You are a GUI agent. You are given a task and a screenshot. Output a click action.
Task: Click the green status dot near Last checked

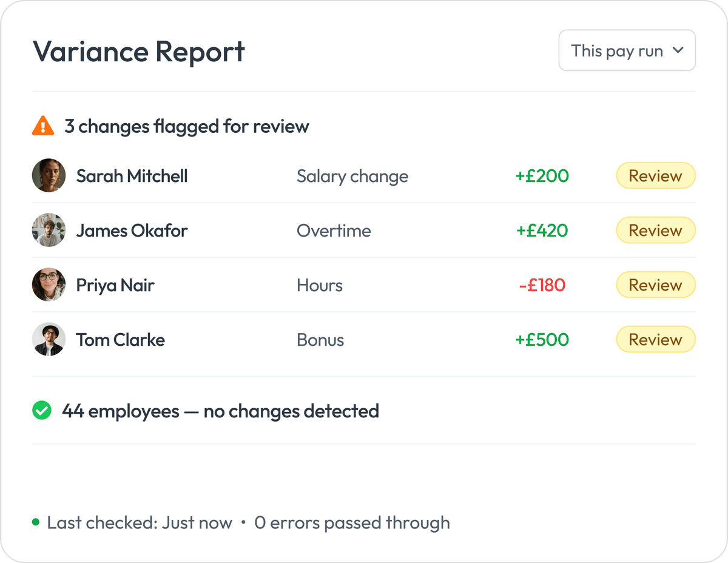(35, 522)
